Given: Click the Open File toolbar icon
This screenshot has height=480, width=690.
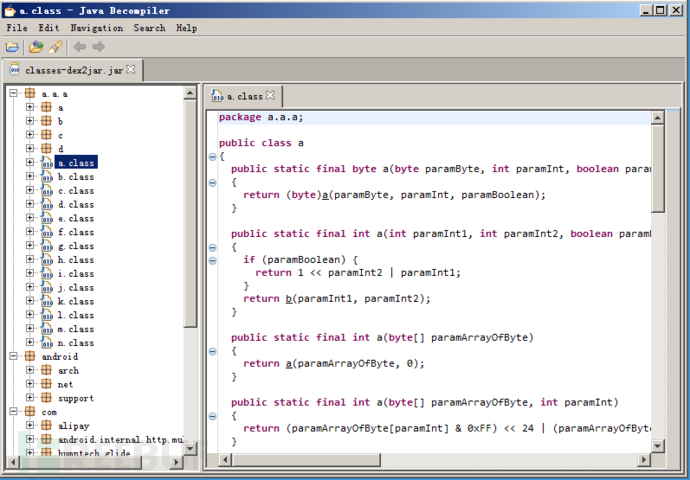Looking at the screenshot, I should tap(12, 47).
